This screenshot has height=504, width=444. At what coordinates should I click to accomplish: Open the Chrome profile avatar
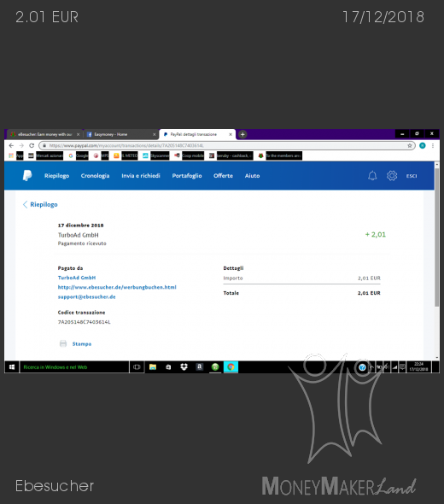[423, 145]
